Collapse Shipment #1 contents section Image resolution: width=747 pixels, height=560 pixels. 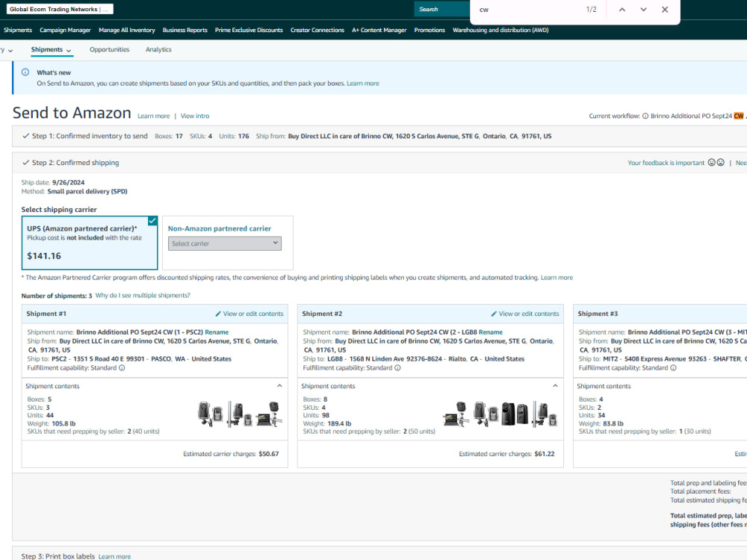279,386
